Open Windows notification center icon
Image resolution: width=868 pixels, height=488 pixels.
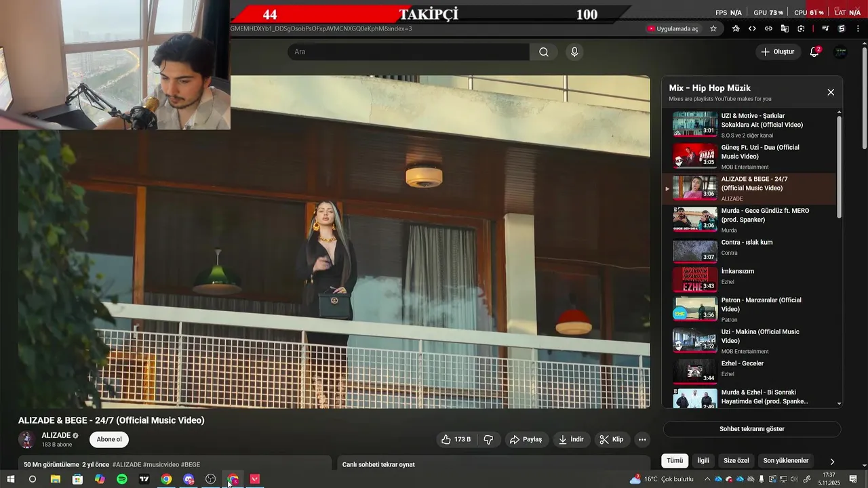click(x=853, y=479)
